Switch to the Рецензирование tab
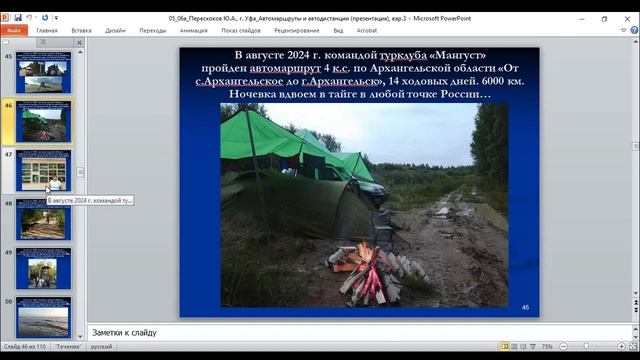The height and width of the screenshot is (360, 640). (x=297, y=31)
